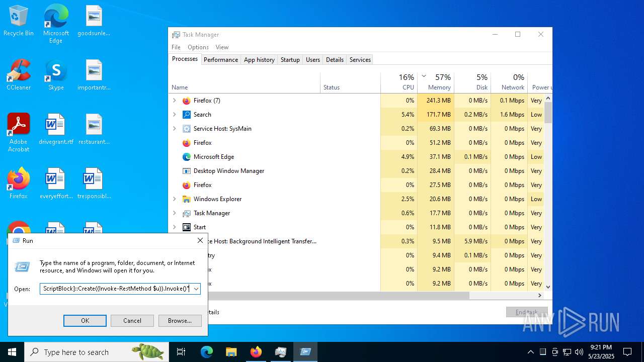Close the Run dialog with X

[x=200, y=241]
